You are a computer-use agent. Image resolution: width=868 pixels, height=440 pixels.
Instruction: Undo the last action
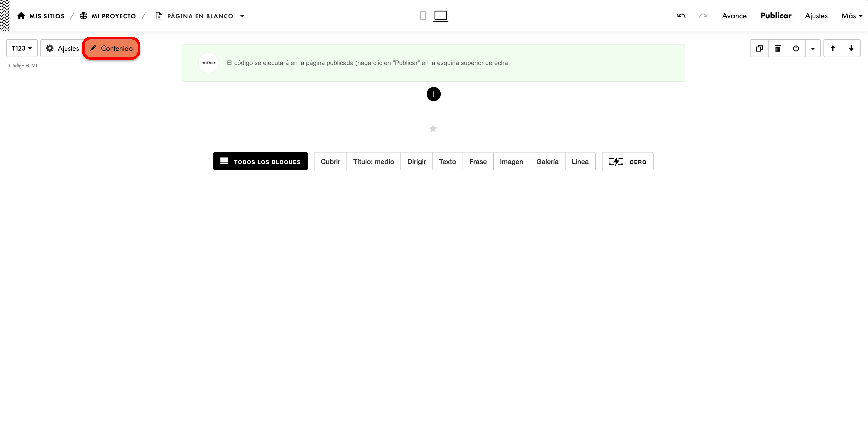pos(681,16)
